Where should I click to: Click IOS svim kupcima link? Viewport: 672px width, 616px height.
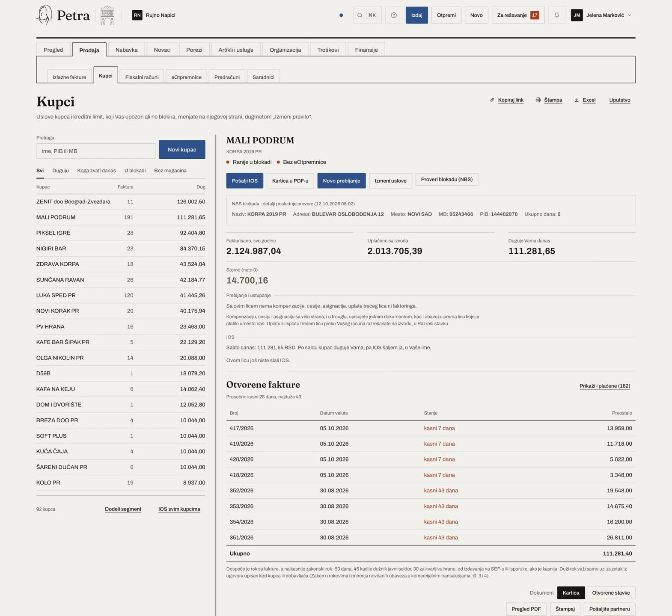point(179,509)
